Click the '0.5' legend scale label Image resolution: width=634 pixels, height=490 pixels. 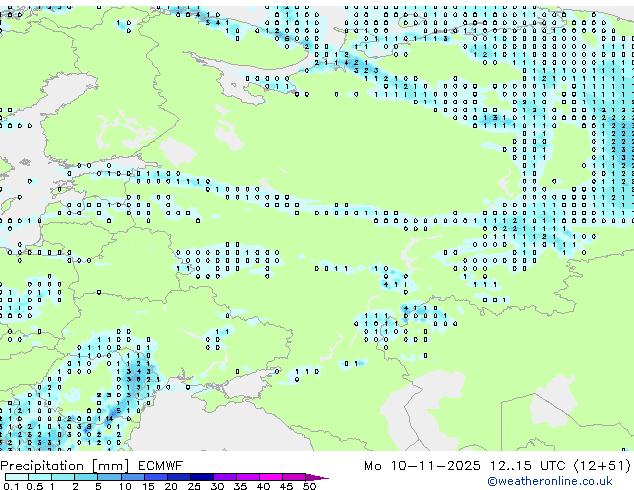pyautogui.click(x=35, y=486)
